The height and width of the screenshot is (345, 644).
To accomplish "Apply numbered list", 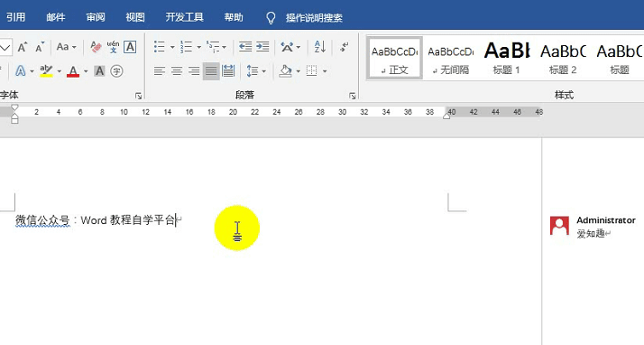I will click(x=187, y=47).
